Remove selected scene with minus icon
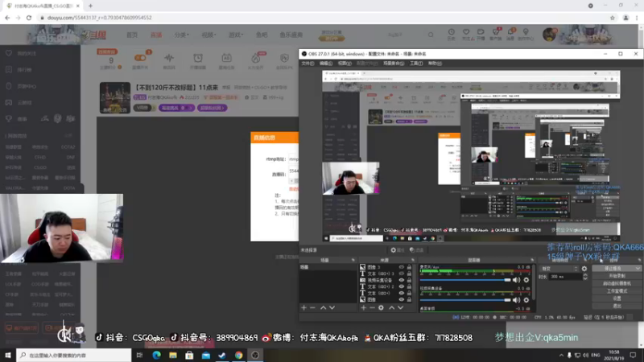The height and width of the screenshot is (362, 644). point(312,308)
